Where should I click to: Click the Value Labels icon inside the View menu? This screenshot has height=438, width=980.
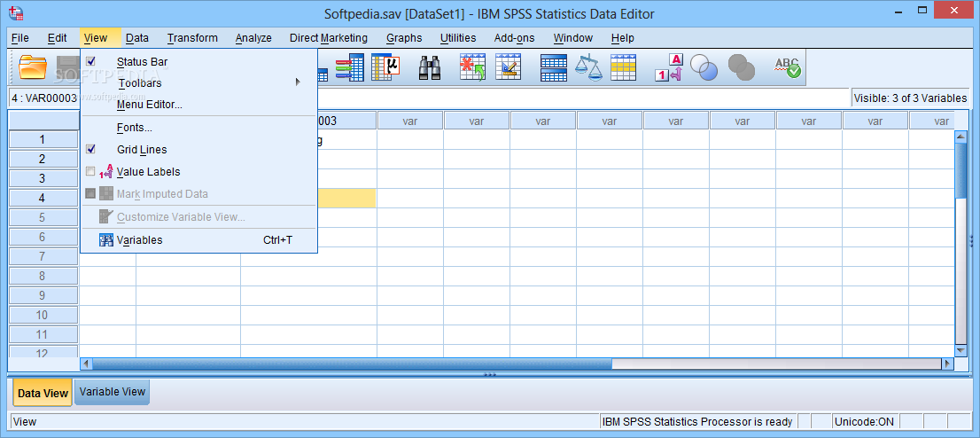pos(105,171)
